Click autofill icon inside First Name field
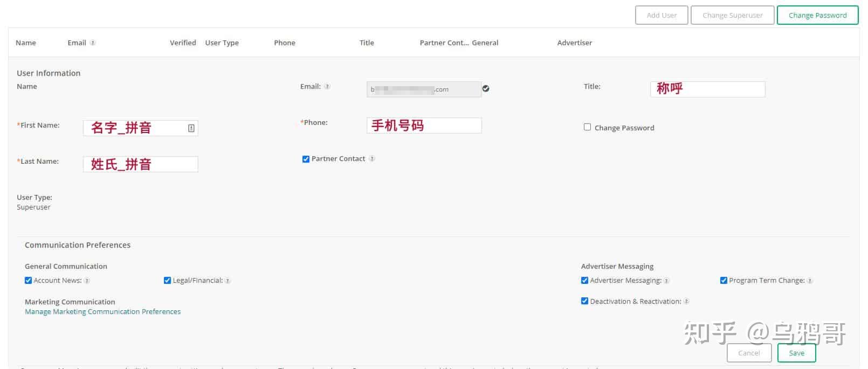Image resolution: width=868 pixels, height=369 pixels. tap(191, 128)
